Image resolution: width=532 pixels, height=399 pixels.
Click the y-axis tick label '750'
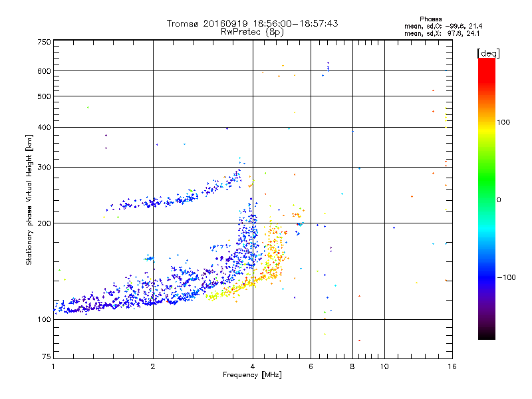tap(44, 42)
